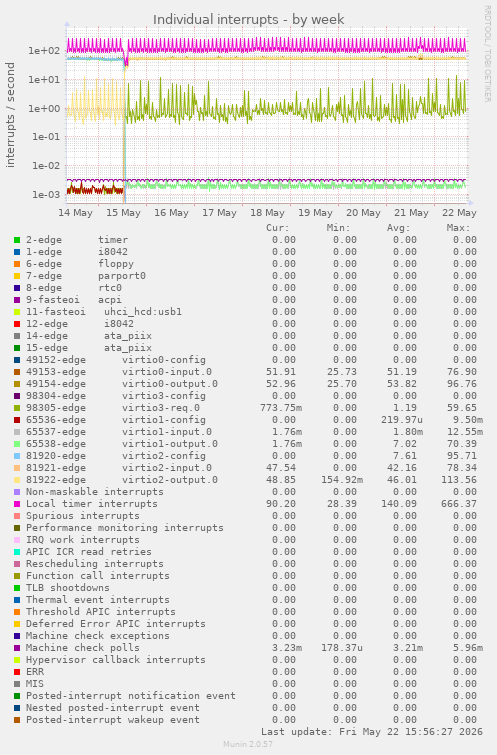Image resolution: width=497 pixels, height=755 pixels.
Task: Click the 18 May x-axis label
Action: pyautogui.click(x=267, y=213)
